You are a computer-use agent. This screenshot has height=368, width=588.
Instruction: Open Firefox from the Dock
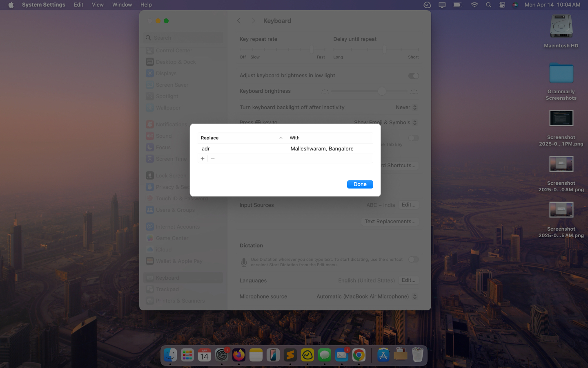click(239, 355)
